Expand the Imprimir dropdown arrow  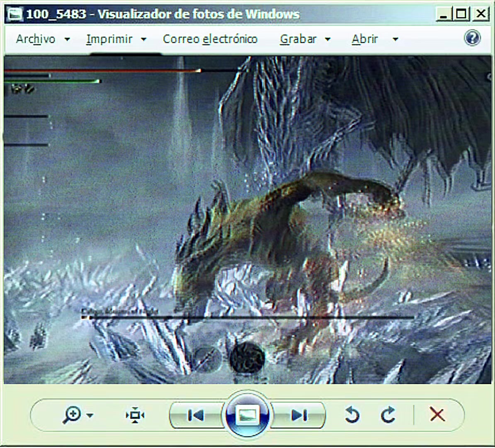pos(143,39)
